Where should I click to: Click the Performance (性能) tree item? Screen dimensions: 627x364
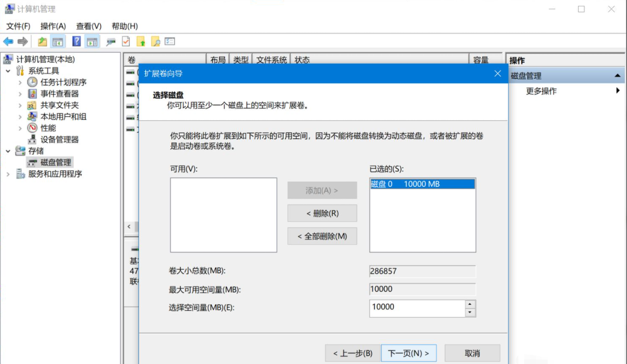(x=48, y=128)
